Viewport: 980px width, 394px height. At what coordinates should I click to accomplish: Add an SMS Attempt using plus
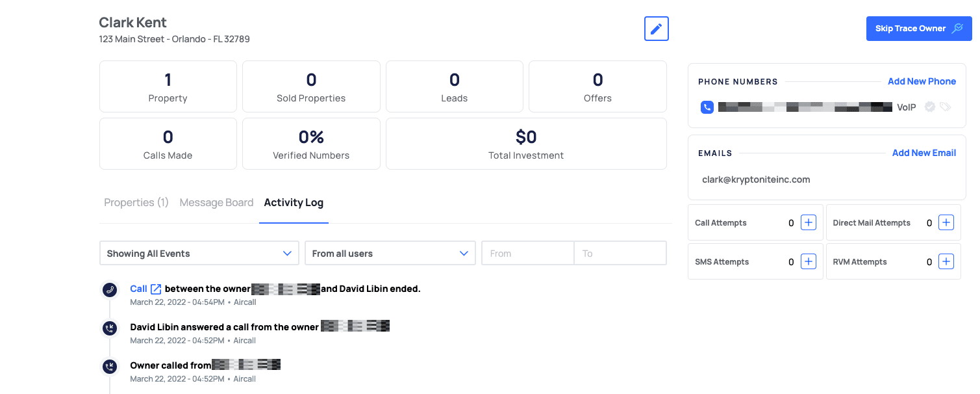(x=808, y=261)
